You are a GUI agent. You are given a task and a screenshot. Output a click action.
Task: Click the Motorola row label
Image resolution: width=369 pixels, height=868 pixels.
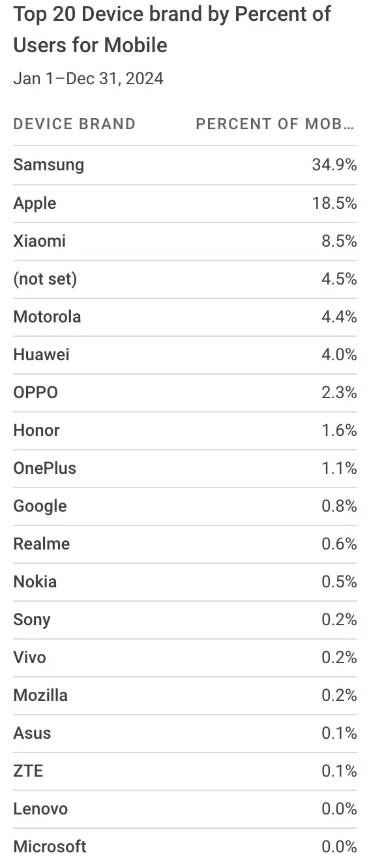click(47, 317)
